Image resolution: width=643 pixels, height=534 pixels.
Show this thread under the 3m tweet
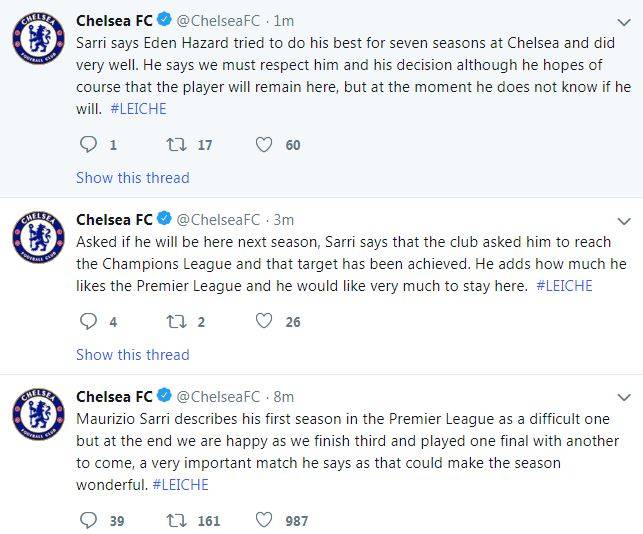132,355
